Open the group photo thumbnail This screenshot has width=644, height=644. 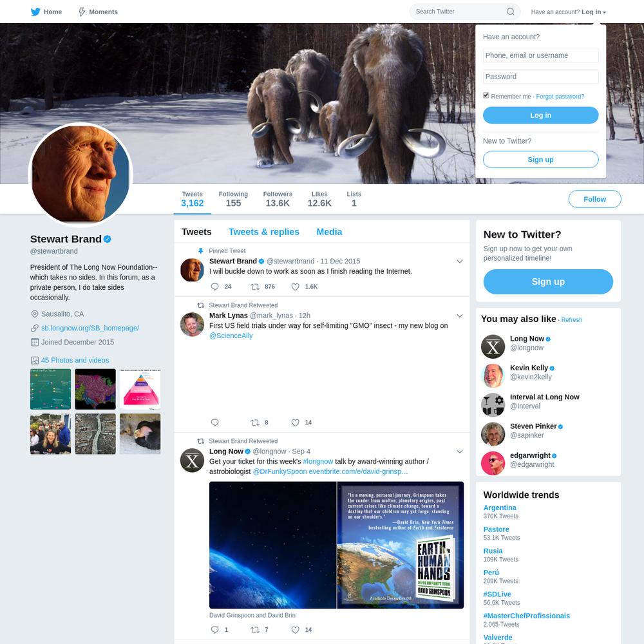click(x=50, y=433)
